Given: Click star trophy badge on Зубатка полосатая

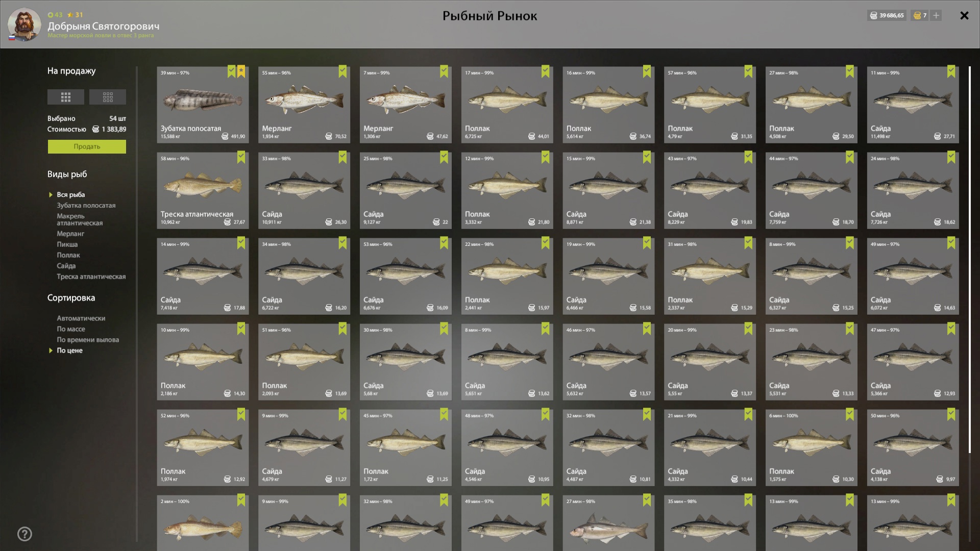Looking at the screenshot, I should [241, 71].
